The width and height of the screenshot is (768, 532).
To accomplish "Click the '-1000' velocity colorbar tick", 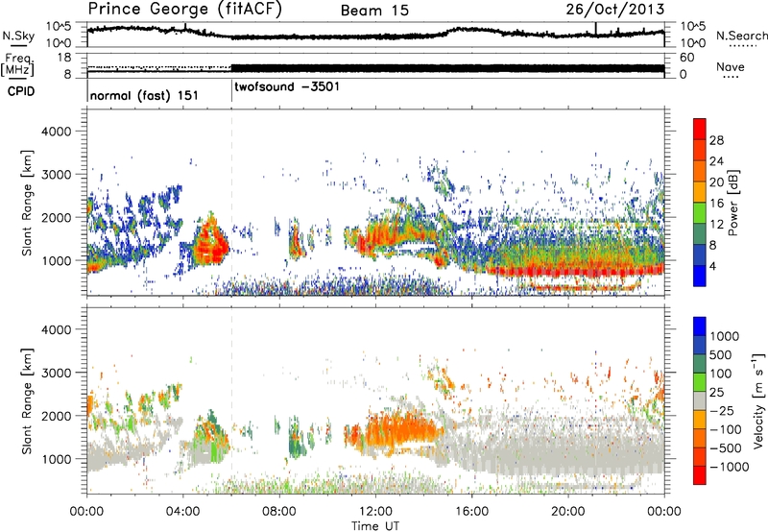I will point(729,467).
